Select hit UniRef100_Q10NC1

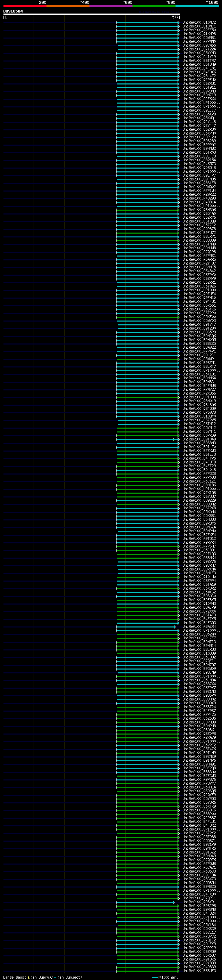(x=199, y=26)
